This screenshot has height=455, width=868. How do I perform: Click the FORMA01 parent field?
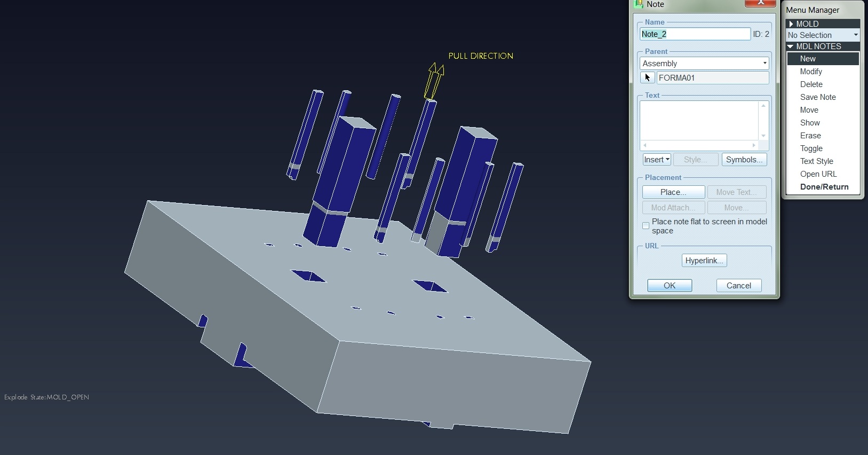pyautogui.click(x=713, y=78)
